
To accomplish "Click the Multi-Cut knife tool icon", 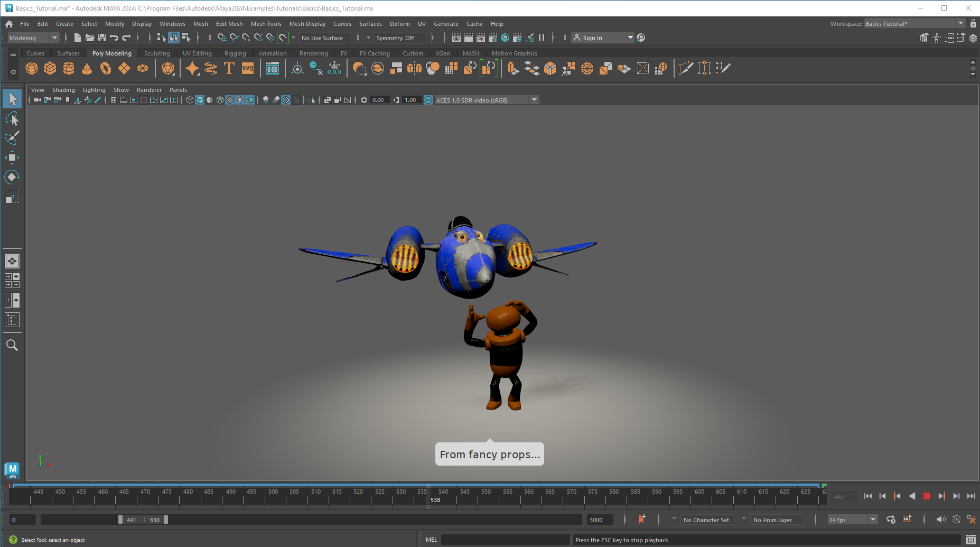I will 686,68.
